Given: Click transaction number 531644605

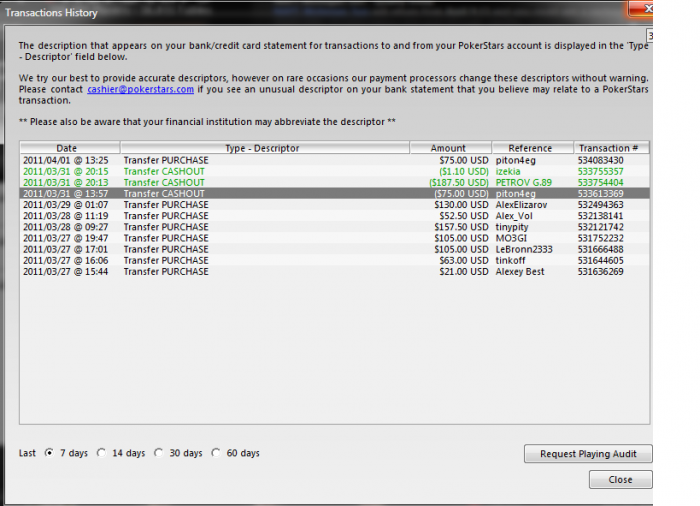Looking at the screenshot, I should point(600,260).
